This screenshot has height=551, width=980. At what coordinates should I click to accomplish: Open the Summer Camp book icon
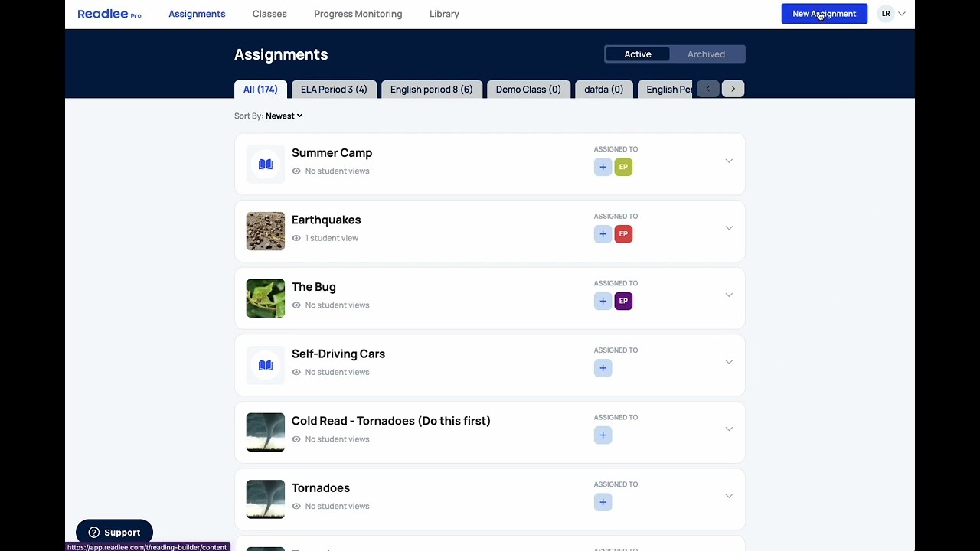pyautogui.click(x=266, y=165)
